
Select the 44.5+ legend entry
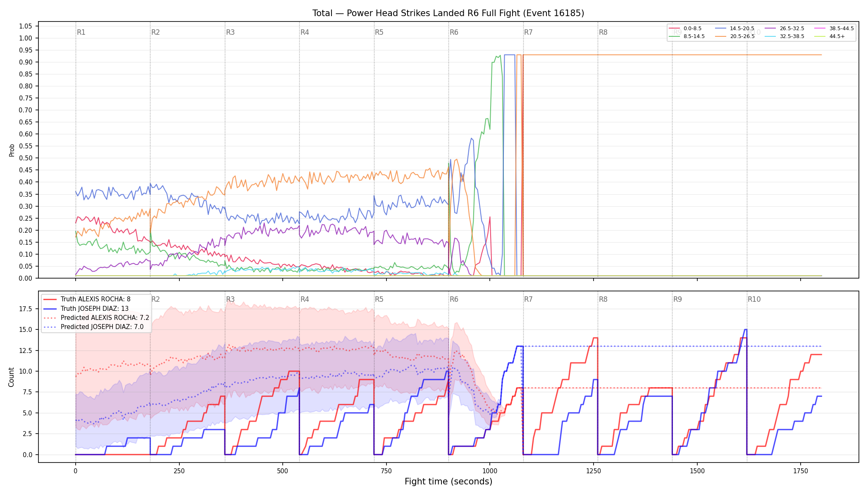tap(830, 36)
